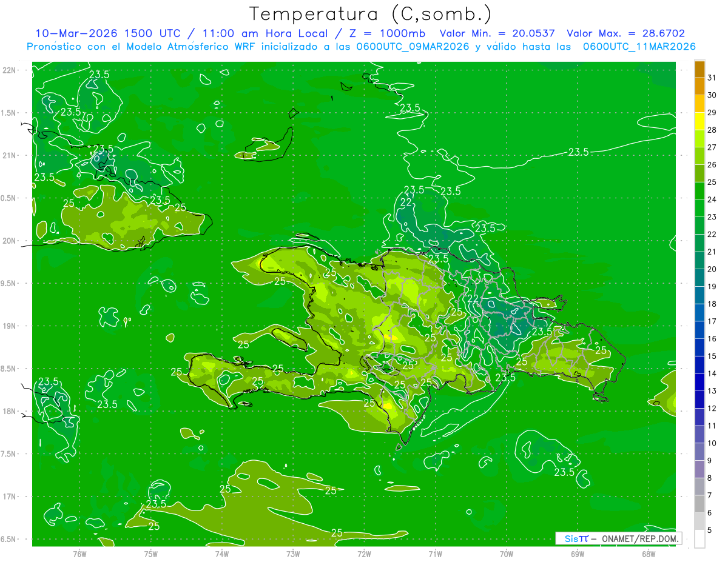Click the orange legend band between 30 and 31

click(699, 86)
